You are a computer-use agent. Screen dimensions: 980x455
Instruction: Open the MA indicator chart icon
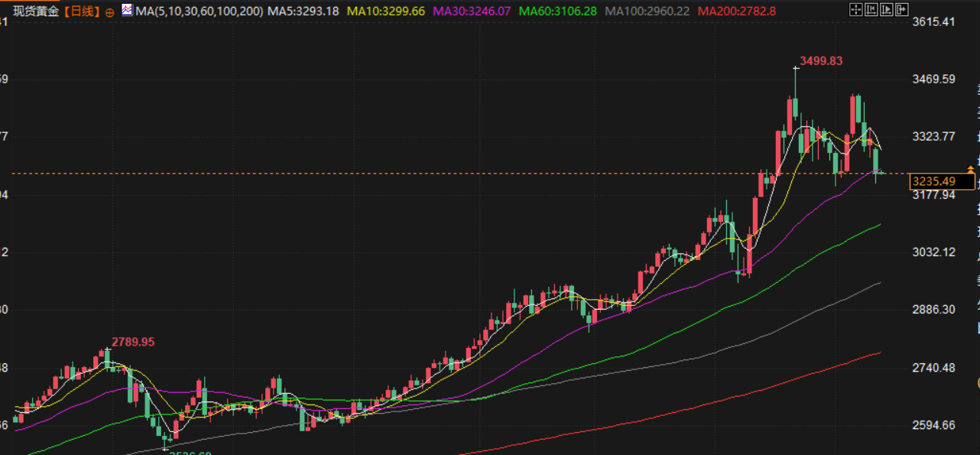click(x=127, y=11)
